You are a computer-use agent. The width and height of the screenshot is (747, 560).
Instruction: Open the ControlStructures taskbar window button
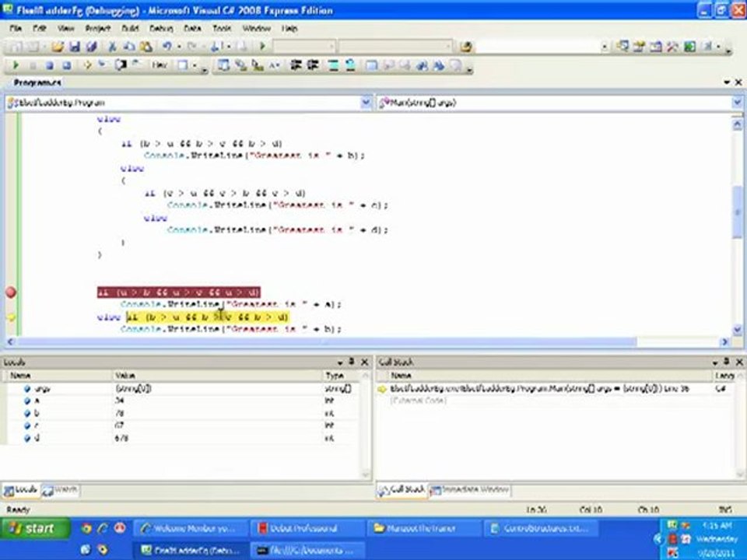click(x=539, y=529)
